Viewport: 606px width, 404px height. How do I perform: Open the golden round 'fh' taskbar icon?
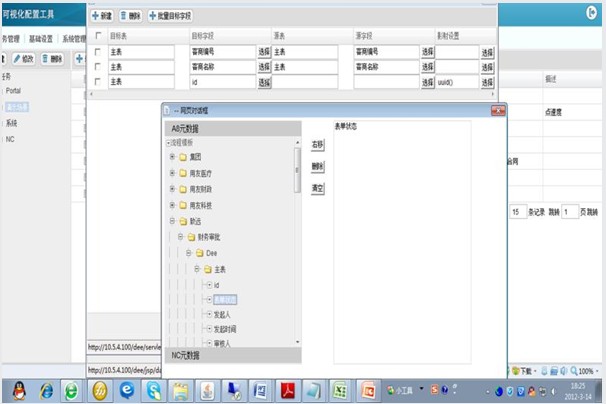[x=100, y=391]
